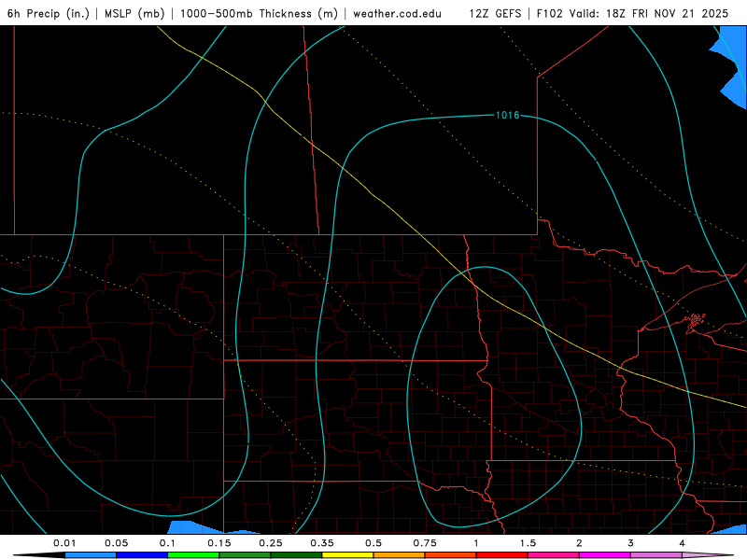Click the '3' colorbar value
The width and height of the screenshot is (747, 560).
[631, 543]
